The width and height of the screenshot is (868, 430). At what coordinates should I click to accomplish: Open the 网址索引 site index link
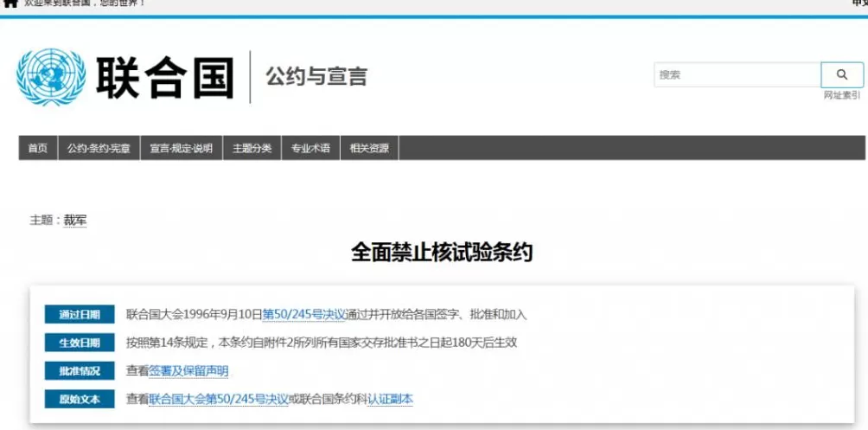click(x=842, y=95)
